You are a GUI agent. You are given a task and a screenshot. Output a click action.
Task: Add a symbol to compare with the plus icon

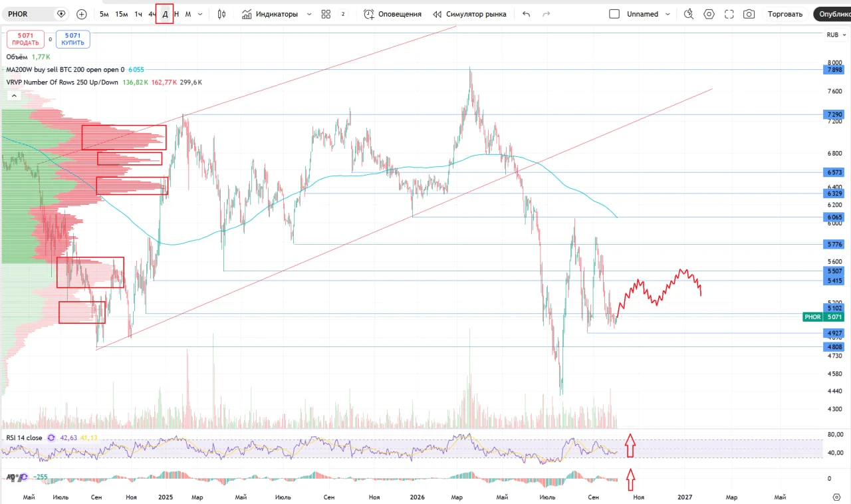point(82,14)
